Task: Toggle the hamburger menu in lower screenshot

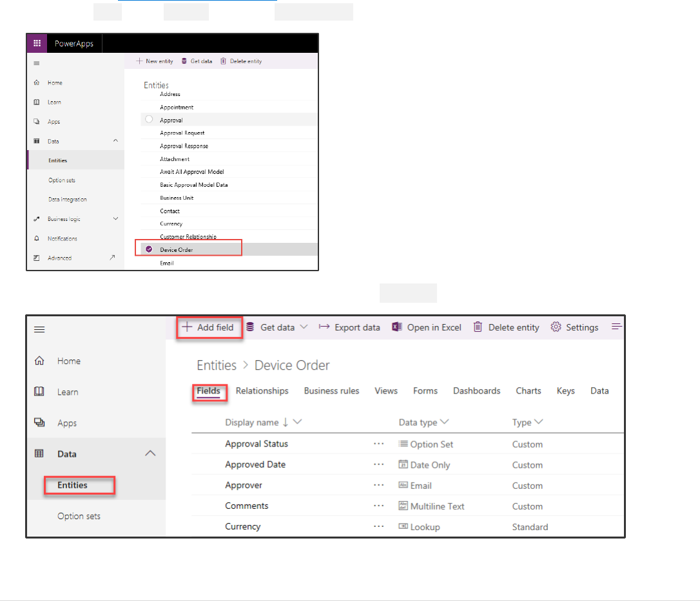Action: click(x=39, y=330)
